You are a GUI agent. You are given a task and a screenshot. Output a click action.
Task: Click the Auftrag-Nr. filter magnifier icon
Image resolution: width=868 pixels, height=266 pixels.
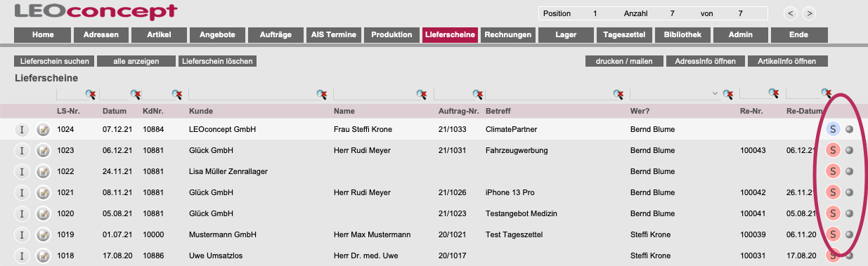tap(478, 94)
